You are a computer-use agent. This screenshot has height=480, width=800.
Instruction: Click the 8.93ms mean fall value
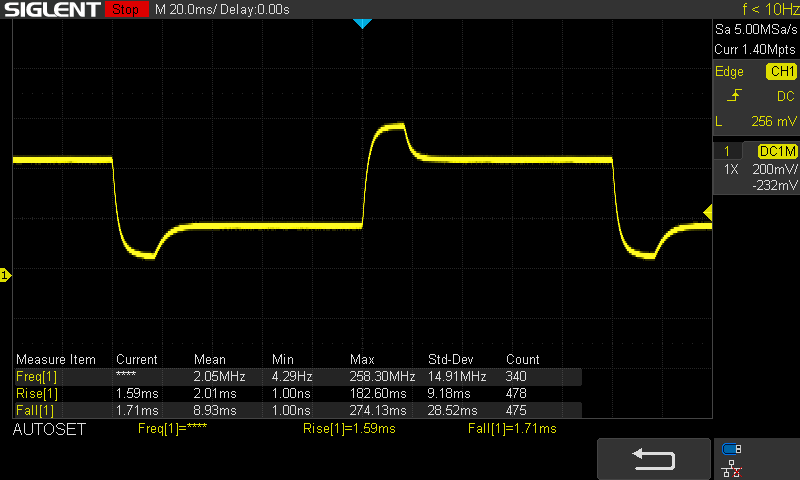coord(215,410)
